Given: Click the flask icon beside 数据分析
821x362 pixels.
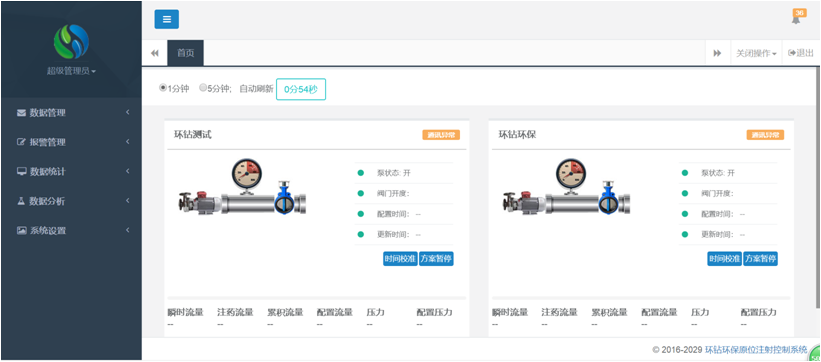Looking at the screenshot, I should (21, 201).
